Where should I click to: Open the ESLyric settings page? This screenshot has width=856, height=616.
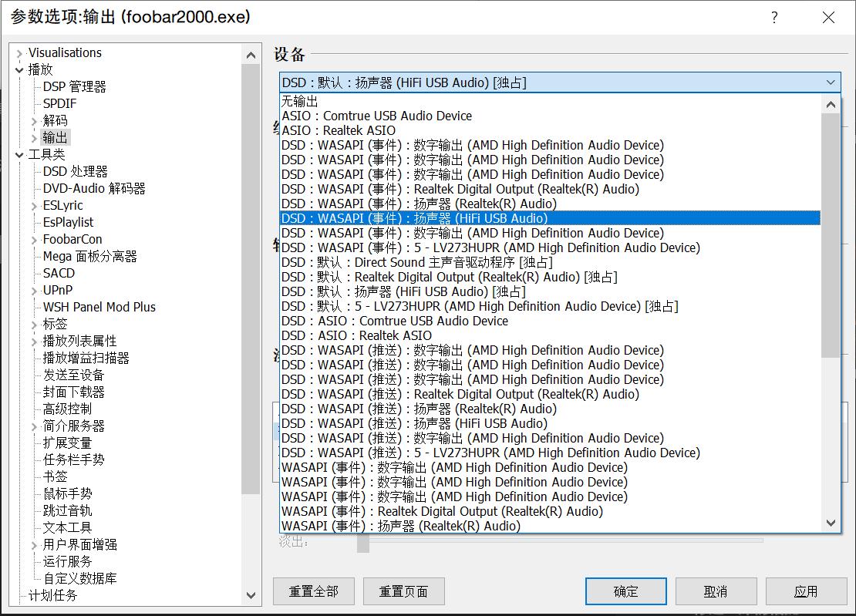pyautogui.click(x=64, y=205)
